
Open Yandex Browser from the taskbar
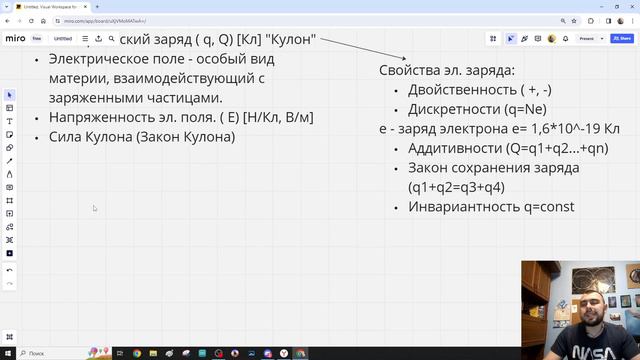pyautogui.click(x=284, y=353)
